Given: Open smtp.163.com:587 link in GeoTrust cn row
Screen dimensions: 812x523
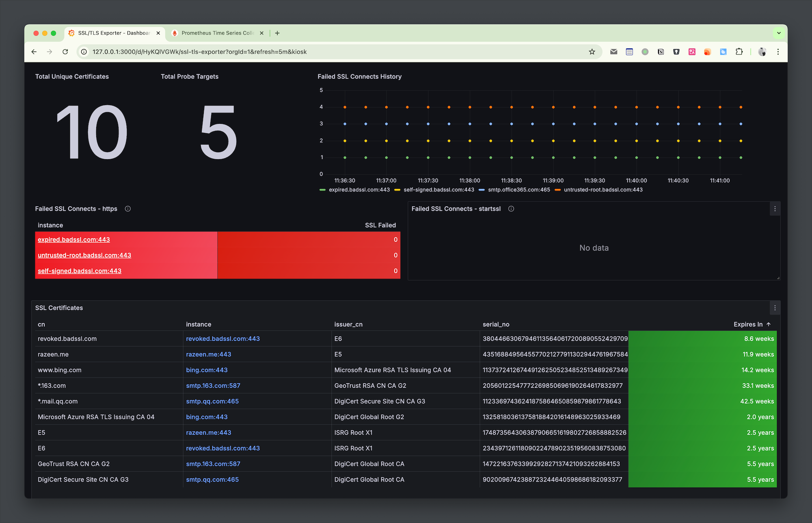Looking at the screenshot, I should click(x=213, y=464).
